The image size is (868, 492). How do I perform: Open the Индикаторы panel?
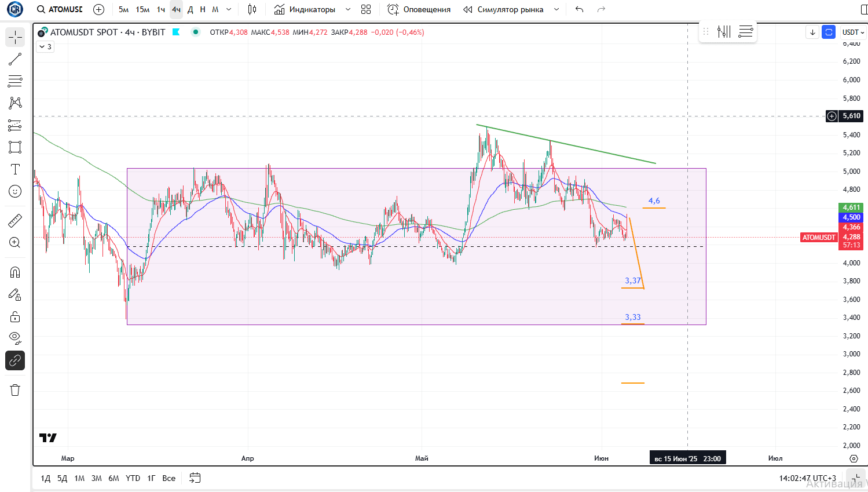pos(305,9)
